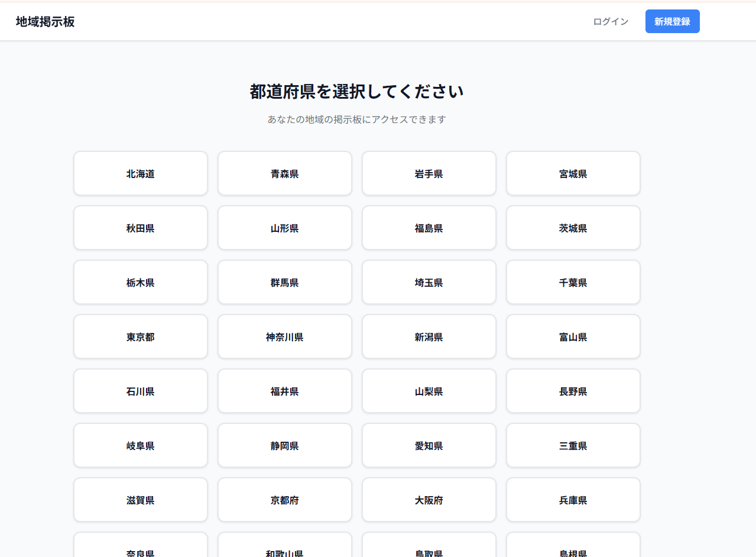Image resolution: width=756 pixels, height=557 pixels.
Task: Open the 福島県 board
Action: point(429,228)
